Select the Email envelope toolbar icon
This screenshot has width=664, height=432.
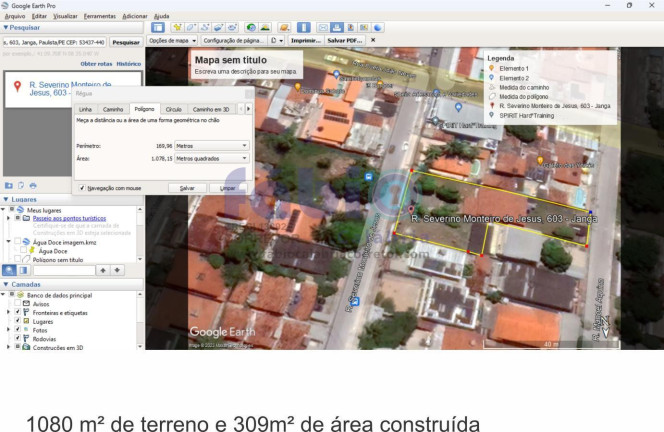click(323, 28)
